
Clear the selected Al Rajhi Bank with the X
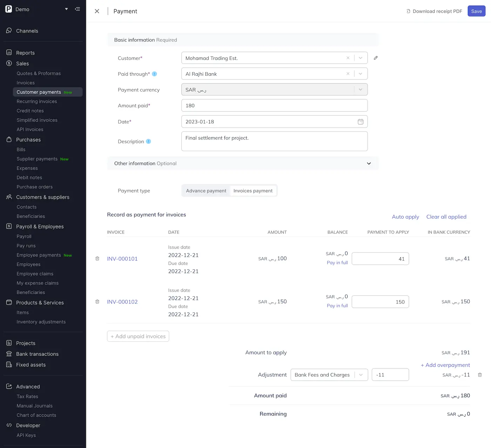(x=348, y=74)
